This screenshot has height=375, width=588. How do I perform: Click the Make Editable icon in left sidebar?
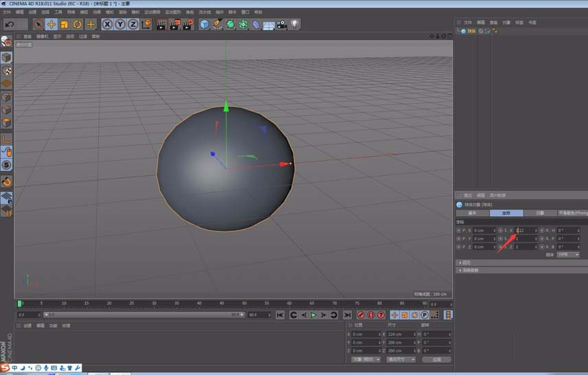pyautogui.click(x=6, y=43)
